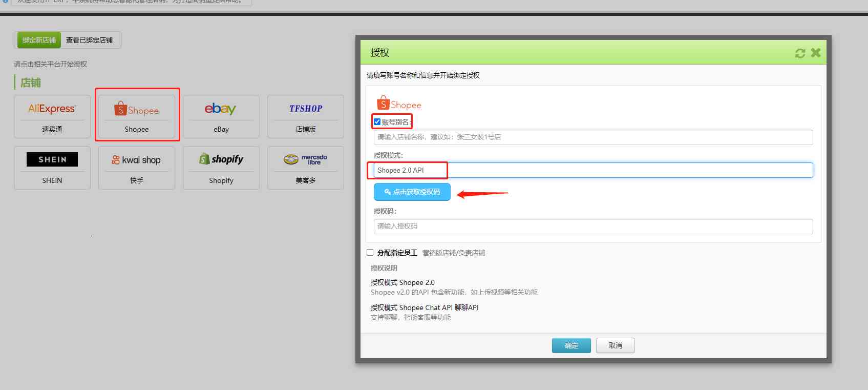Click the 请点击相关平台开始授权 instruction text

(x=50, y=64)
